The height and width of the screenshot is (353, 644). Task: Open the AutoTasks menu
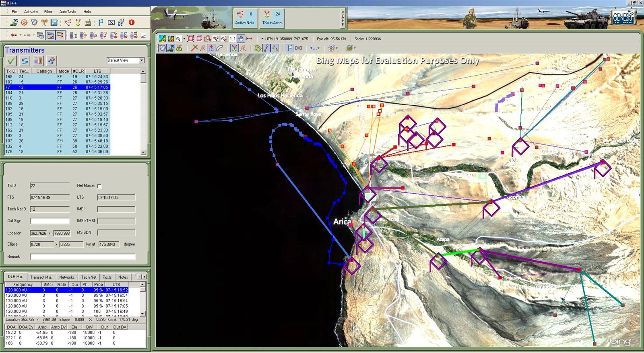click(68, 12)
